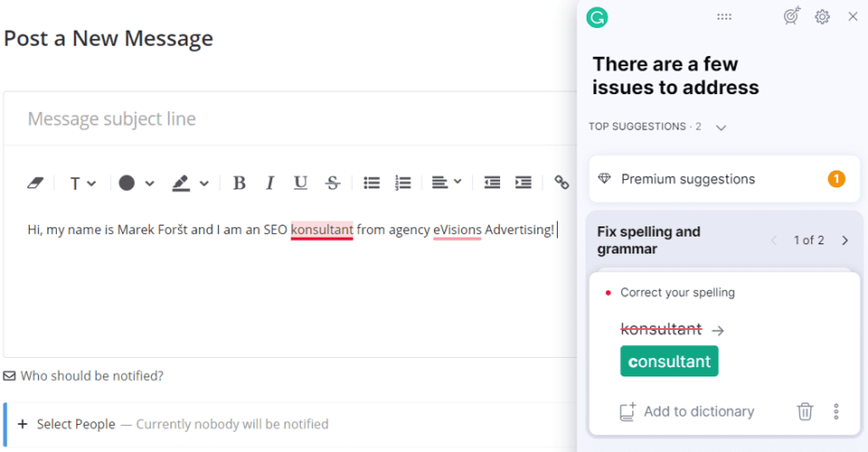Open the text alignment dropdown
Image resolution: width=868 pixels, height=452 pixels.
(446, 183)
